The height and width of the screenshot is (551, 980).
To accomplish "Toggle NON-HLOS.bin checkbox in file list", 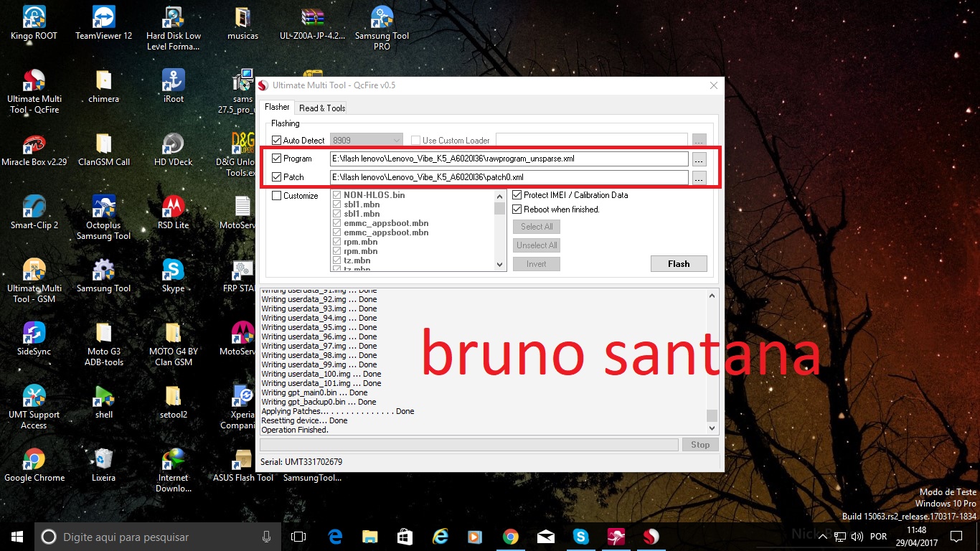I will (337, 195).
